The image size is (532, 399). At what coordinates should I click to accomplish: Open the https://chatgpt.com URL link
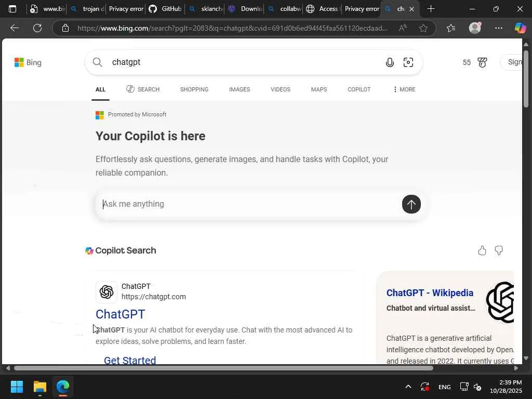pos(154,297)
